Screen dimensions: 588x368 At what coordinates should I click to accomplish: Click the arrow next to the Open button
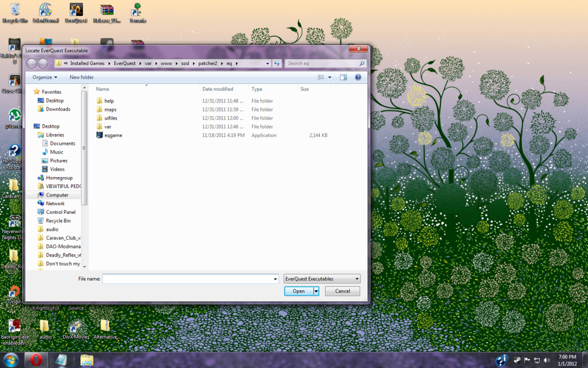pyautogui.click(x=316, y=291)
